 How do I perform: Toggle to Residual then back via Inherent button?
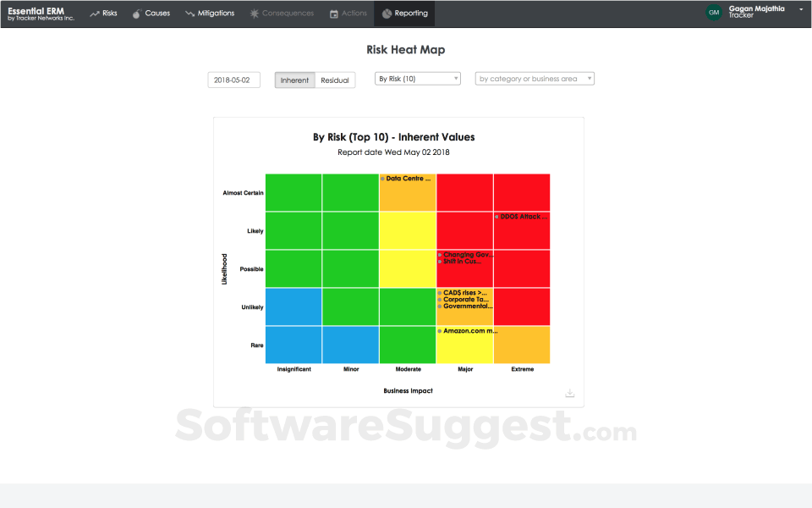pyautogui.click(x=294, y=80)
